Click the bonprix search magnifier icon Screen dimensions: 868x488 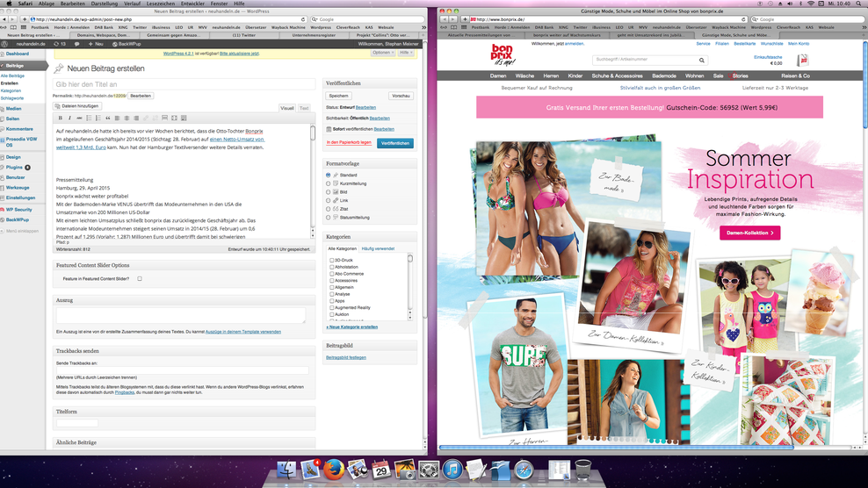(x=701, y=60)
